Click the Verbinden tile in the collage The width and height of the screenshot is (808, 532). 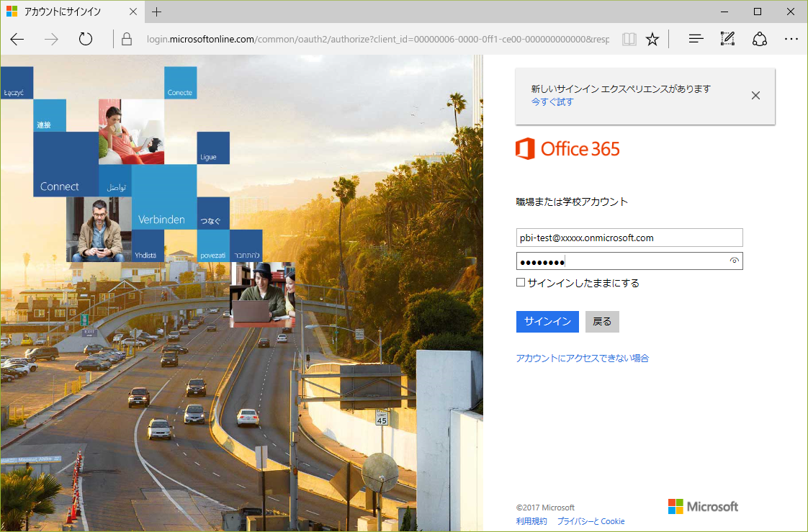point(164,197)
